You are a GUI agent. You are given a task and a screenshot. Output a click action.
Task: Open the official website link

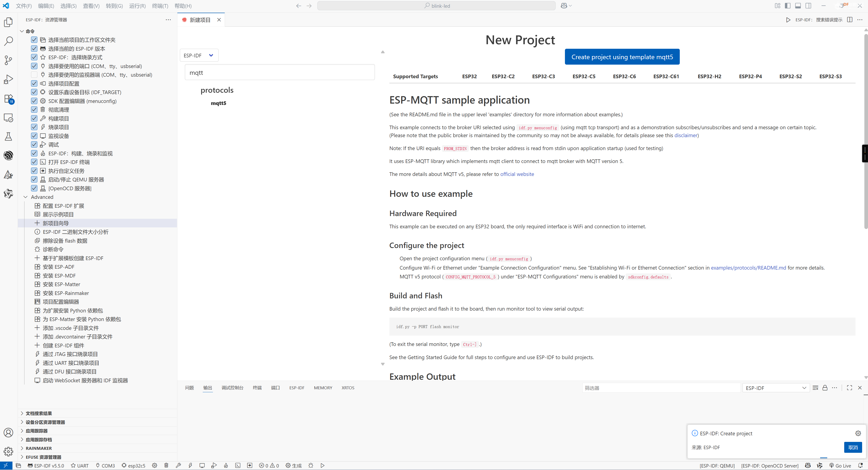point(517,174)
